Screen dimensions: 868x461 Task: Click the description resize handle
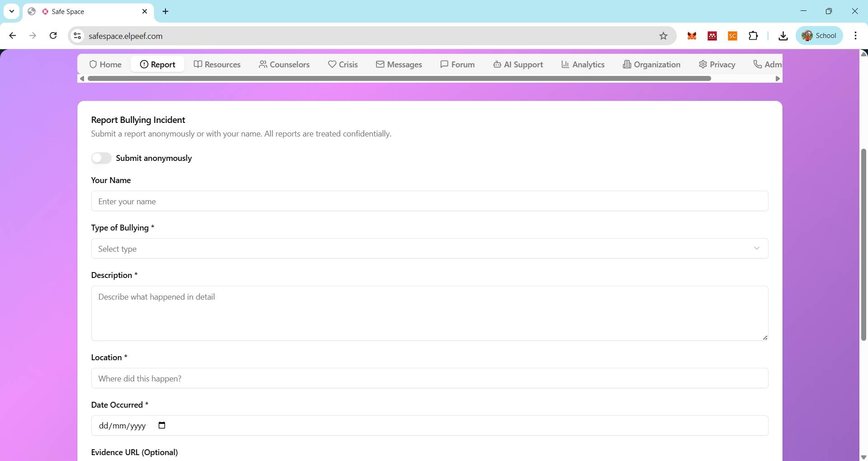pyautogui.click(x=765, y=338)
